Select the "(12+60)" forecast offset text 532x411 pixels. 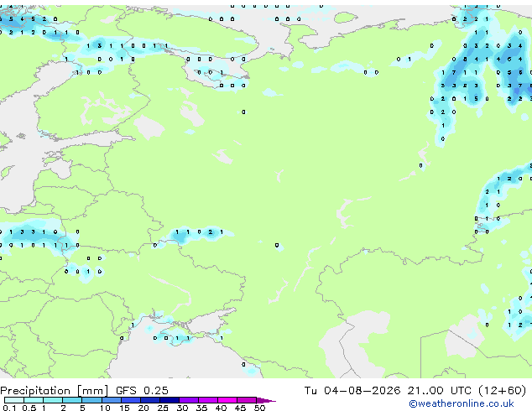502,390
